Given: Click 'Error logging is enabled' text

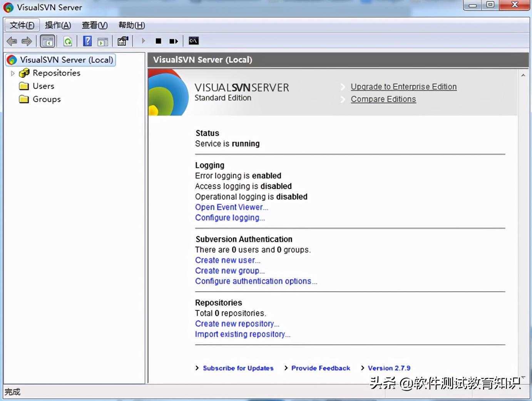Looking at the screenshot, I should pyautogui.click(x=238, y=175).
